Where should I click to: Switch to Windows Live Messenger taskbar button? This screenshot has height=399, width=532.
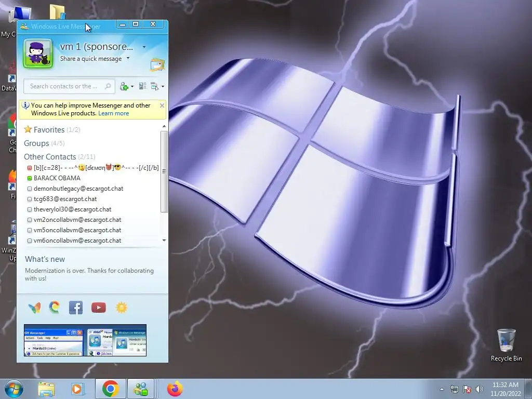(141, 389)
